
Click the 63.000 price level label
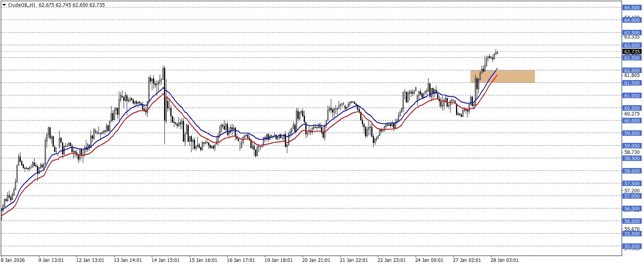click(x=632, y=46)
